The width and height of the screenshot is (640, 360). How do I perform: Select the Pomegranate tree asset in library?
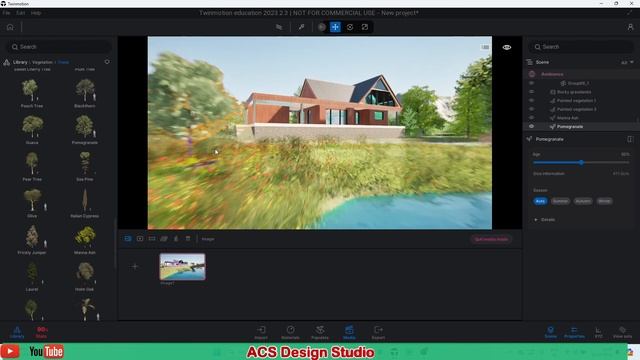click(x=85, y=130)
